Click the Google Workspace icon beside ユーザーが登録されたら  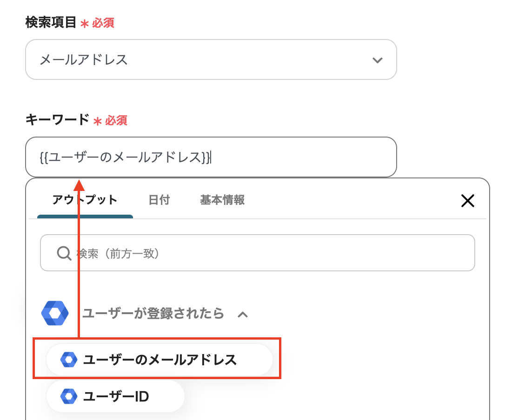click(55, 314)
